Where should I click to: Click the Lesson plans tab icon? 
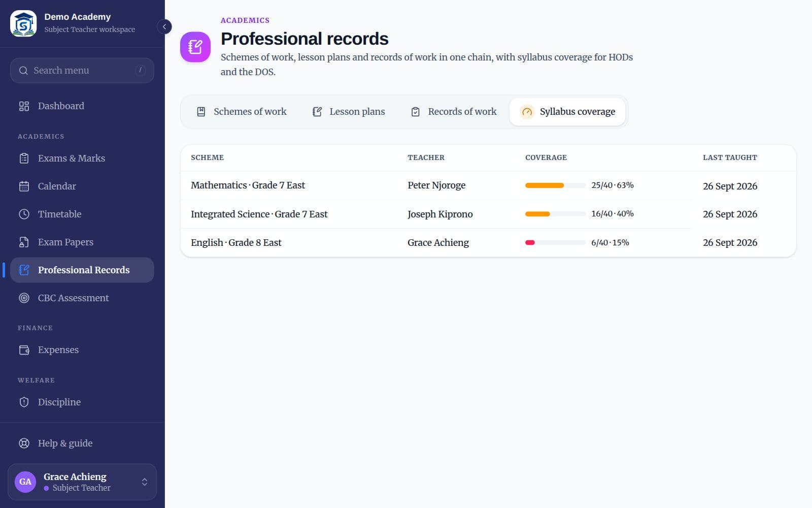click(317, 112)
